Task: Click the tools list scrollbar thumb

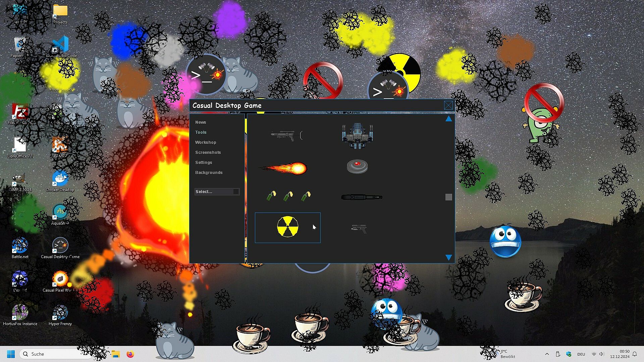Action: tap(448, 197)
